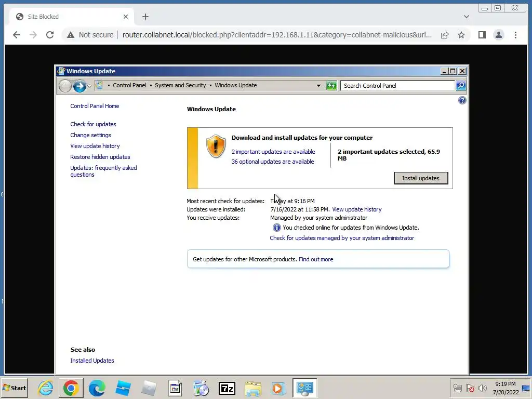532x399 pixels.
Task: Launch Internet Explorer from taskbar
Action: [x=45, y=388]
